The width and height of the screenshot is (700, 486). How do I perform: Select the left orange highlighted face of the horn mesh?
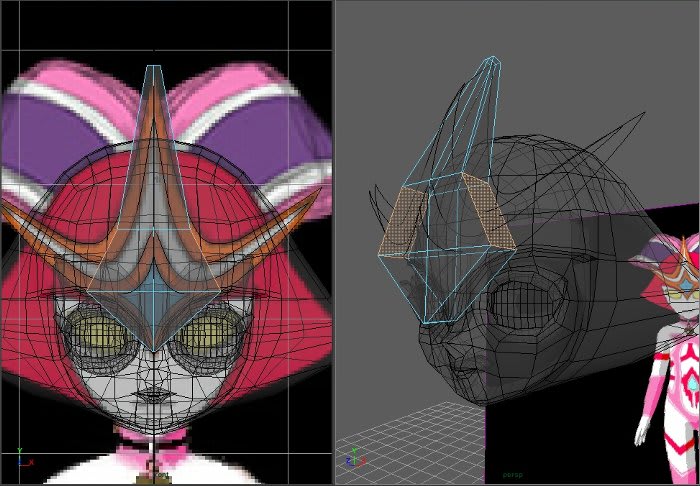[400, 221]
